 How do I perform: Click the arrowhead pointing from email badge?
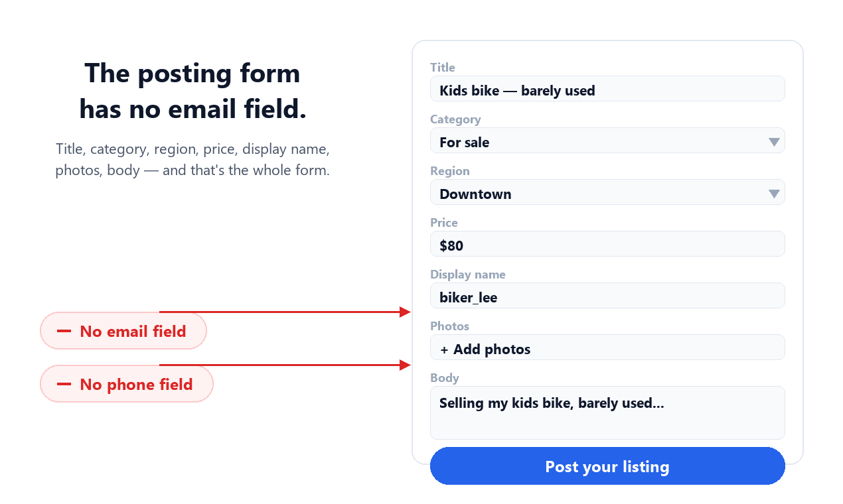pyautogui.click(x=406, y=312)
